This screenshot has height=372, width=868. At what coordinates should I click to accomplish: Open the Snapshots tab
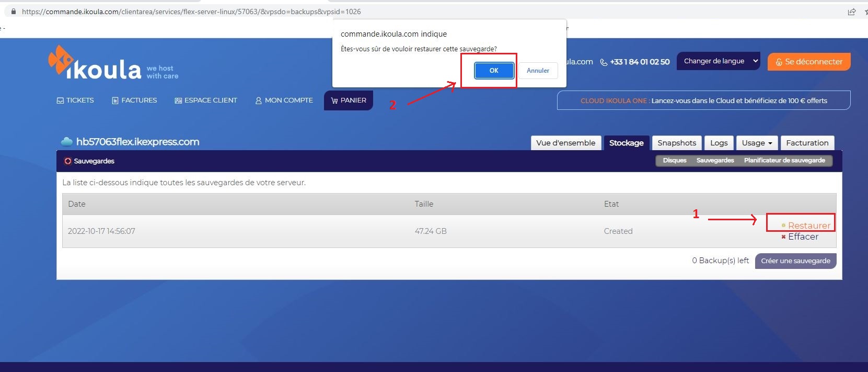tap(677, 143)
